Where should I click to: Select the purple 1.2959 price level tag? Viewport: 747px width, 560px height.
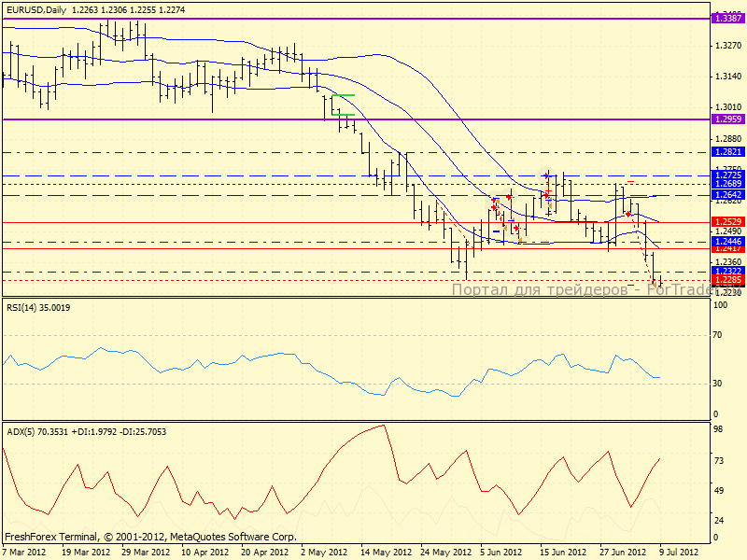(726, 119)
